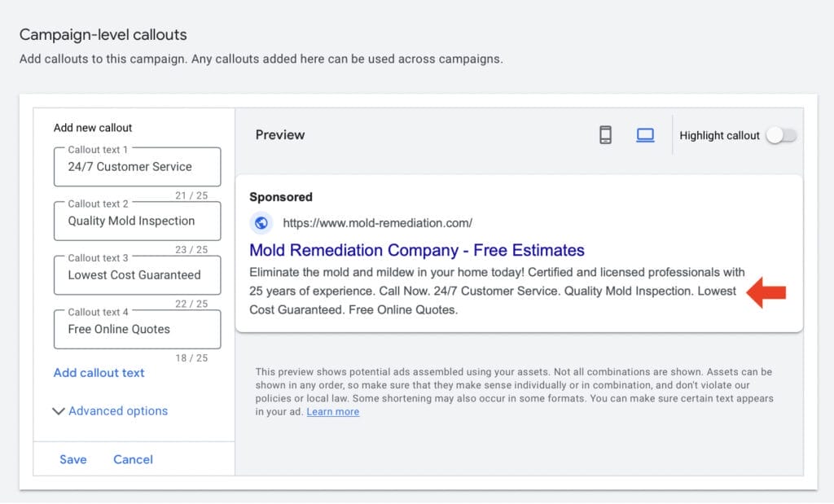Switch to mobile phone preview
The image size is (834, 504).
click(605, 135)
